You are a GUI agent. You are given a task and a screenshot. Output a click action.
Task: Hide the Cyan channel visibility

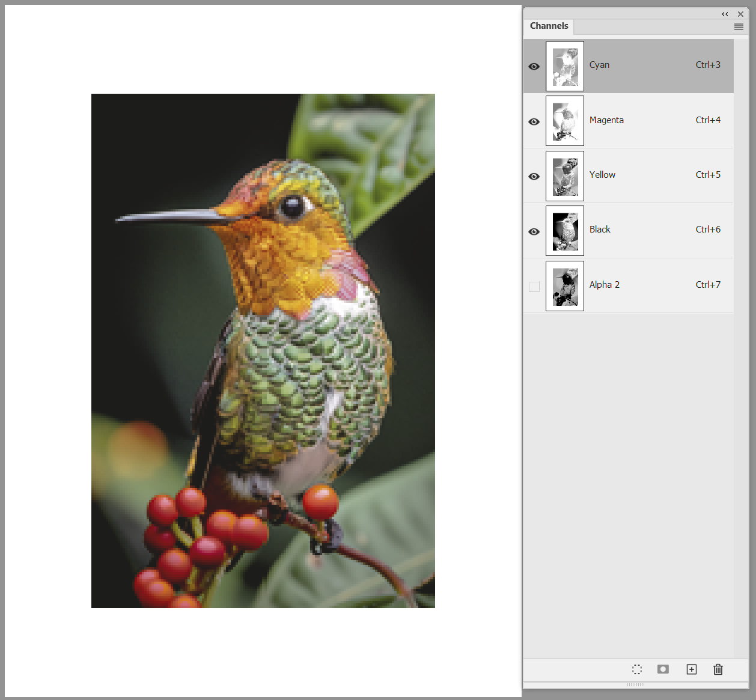click(534, 66)
